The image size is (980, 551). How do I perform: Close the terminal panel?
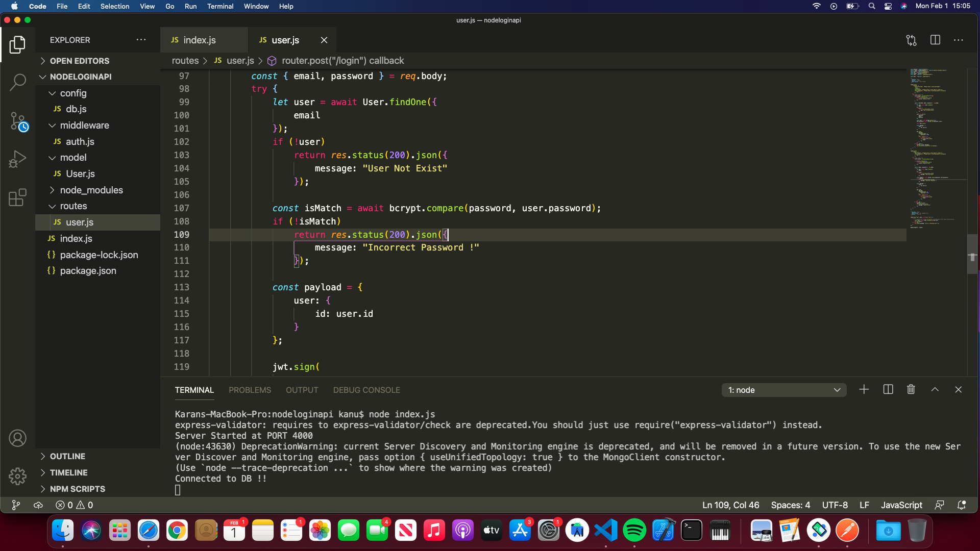pos(958,390)
